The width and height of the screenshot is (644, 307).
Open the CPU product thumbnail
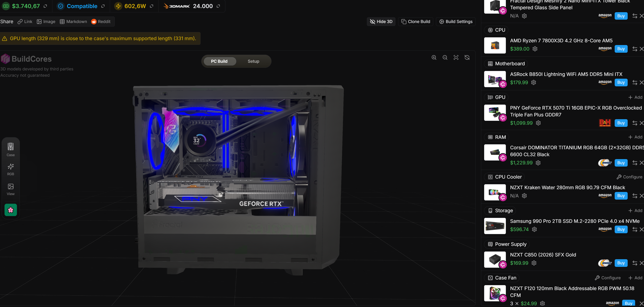pos(495,45)
